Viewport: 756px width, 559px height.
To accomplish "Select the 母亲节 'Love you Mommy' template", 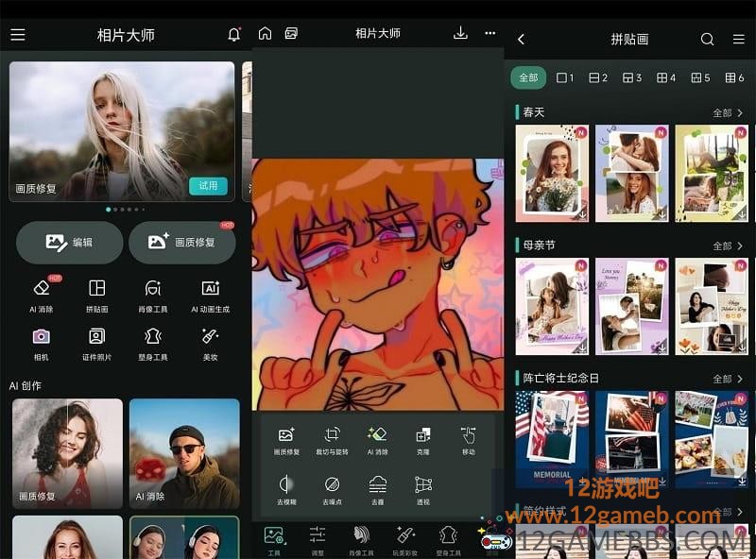I will tap(632, 307).
